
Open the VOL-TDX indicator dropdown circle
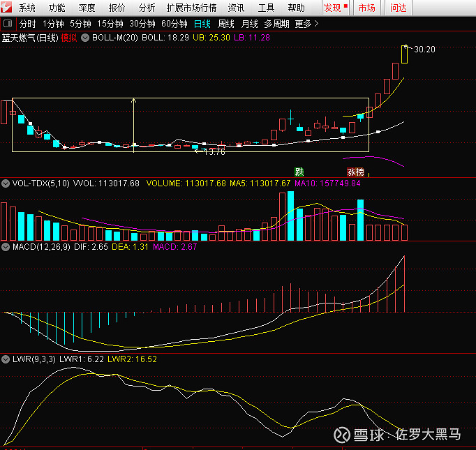point(6,183)
